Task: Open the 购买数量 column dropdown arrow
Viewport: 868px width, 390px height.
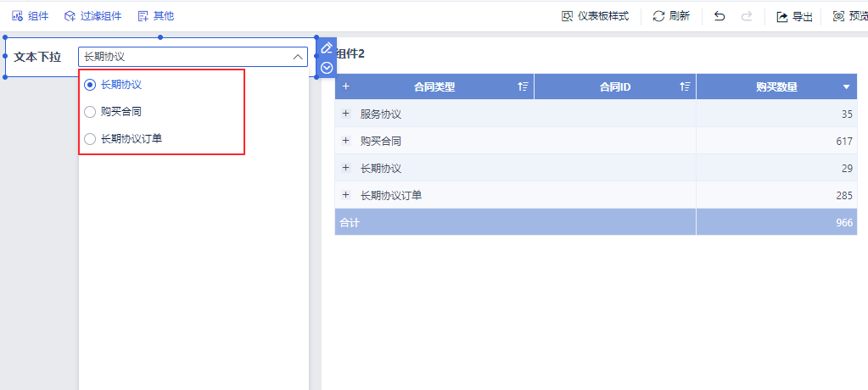Action: click(847, 86)
